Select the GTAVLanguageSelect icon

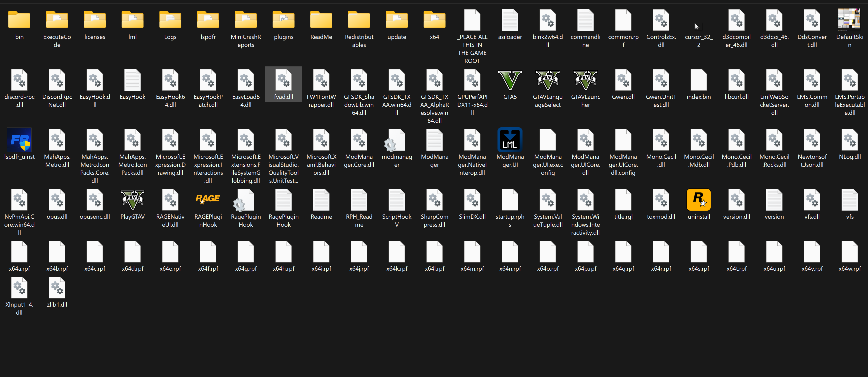547,81
